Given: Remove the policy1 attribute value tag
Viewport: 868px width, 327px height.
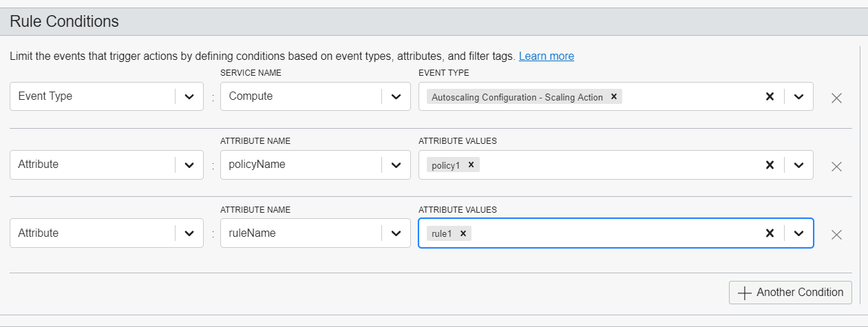Looking at the screenshot, I should click(x=471, y=165).
